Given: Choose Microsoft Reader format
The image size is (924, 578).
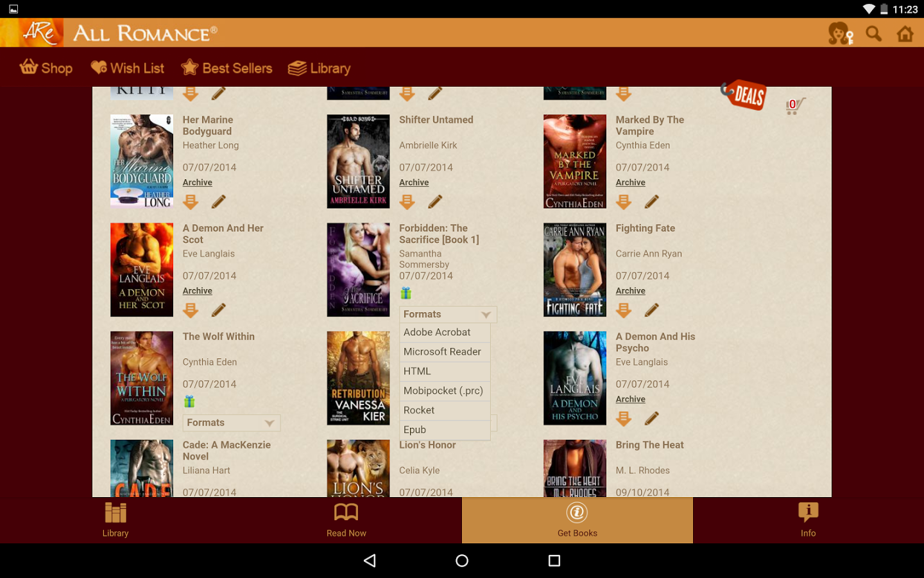Looking at the screenshot, I should pyautogui.click(x=445, y=352).
